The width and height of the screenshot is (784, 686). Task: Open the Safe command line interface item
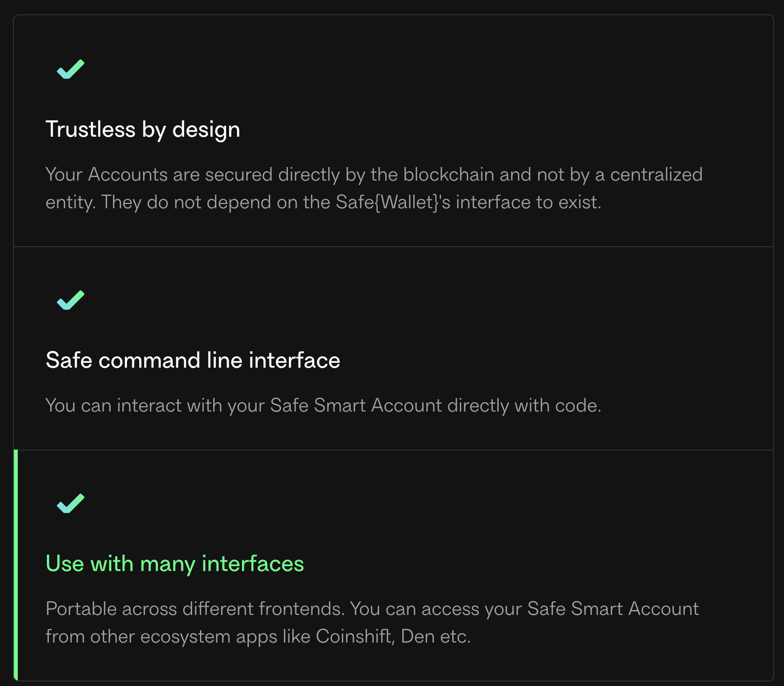point(193,360)
